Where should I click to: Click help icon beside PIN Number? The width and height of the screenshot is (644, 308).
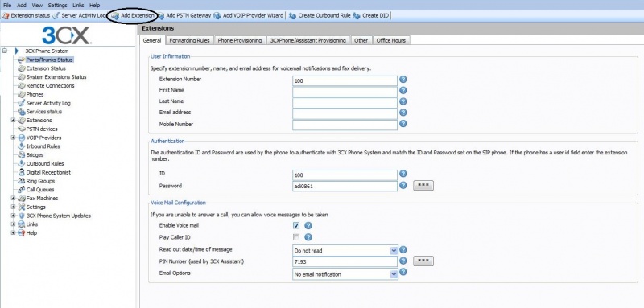click(403, 261)
